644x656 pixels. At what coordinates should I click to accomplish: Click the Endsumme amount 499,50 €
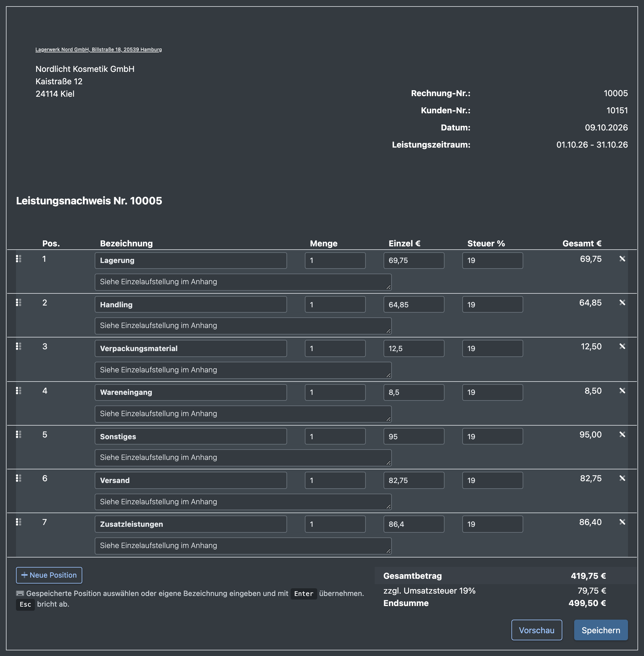(x=587, y=603)
